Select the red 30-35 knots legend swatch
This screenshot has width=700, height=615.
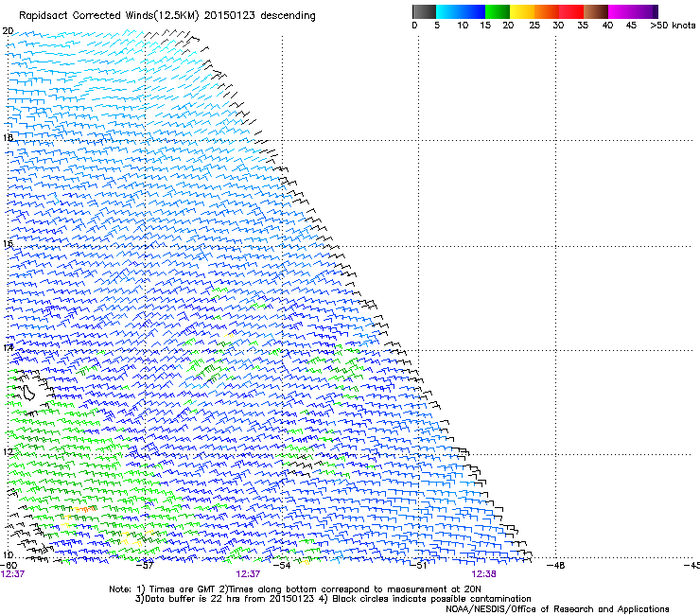coord(571,11)
